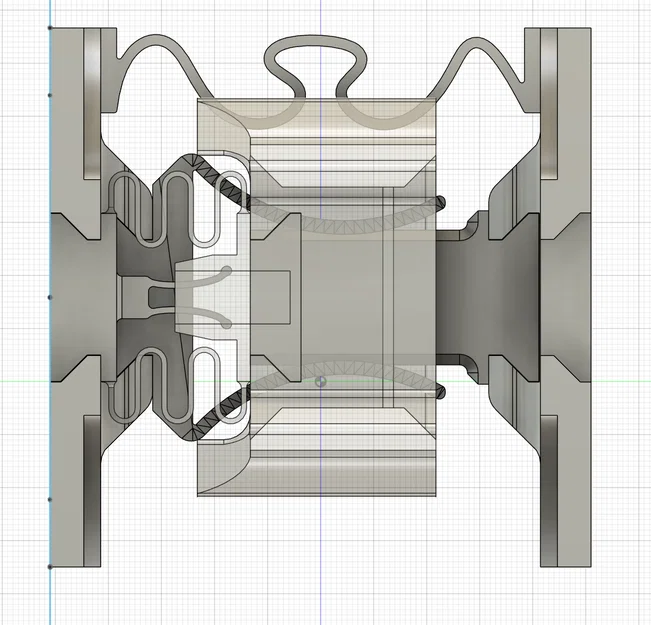Viewport: 651px width, 625px height.
Task: Select the top endpoint of the blue sketch line
Action: point(50,28)
